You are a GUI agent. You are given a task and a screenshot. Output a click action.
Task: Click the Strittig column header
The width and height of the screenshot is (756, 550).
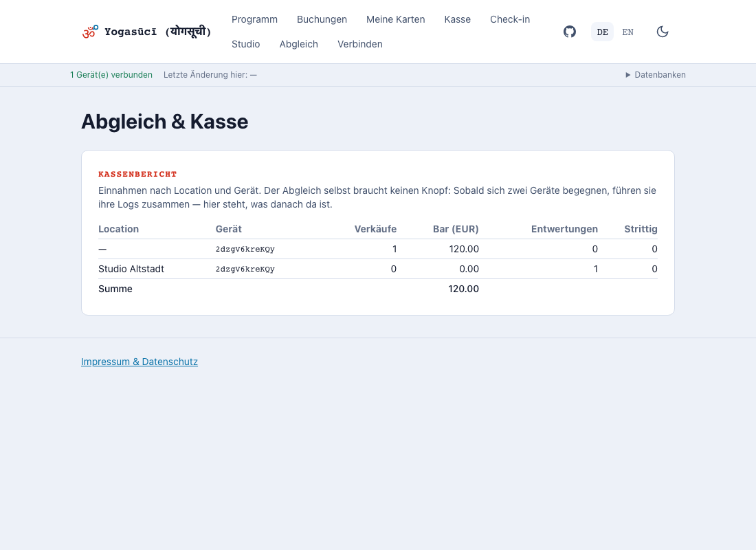tap(641, 229)
